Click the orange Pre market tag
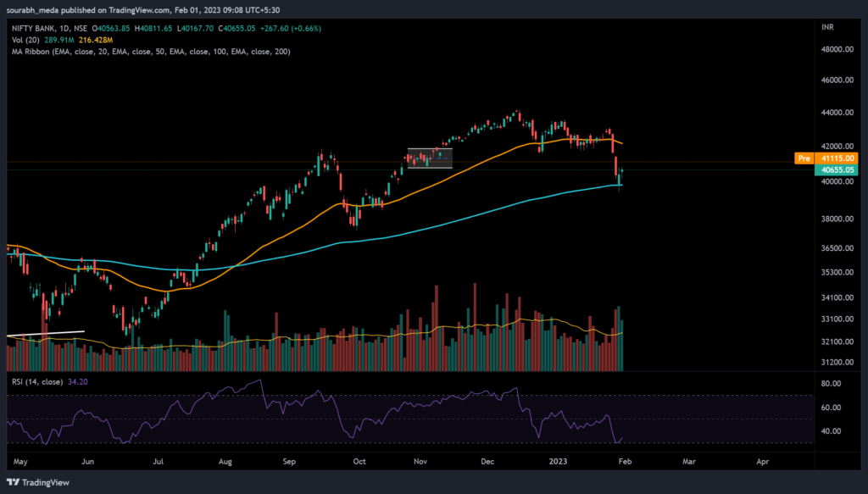Screen dimensions: 868x494 pos(804,158)
